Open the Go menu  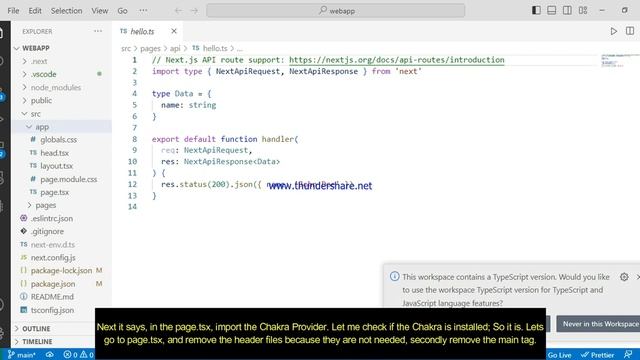pyautogui.click(x=122, y=11)
